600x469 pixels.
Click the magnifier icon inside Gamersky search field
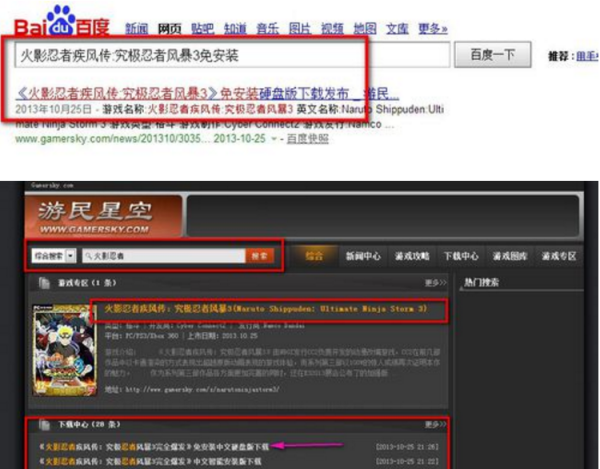pos(89,256)
